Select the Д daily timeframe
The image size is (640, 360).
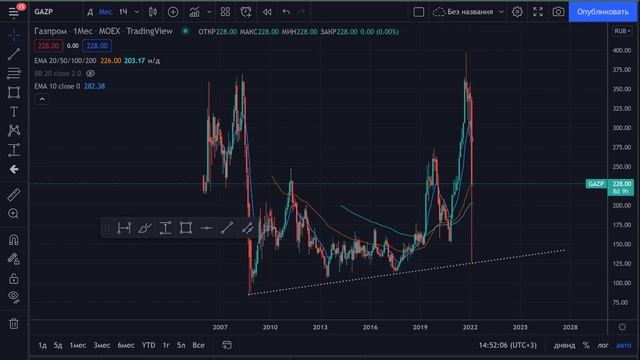(90, 12)
